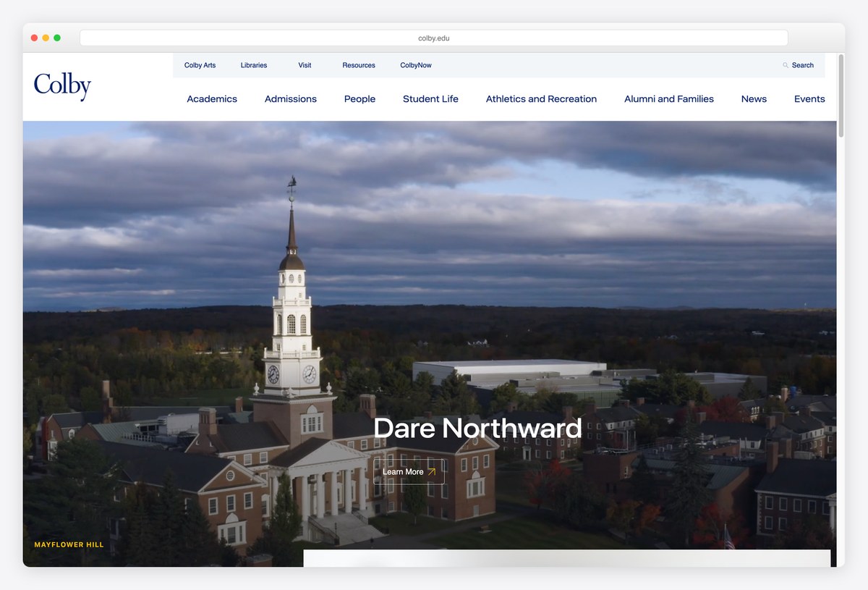This screenshot has width=868, height=590.
Task: Click the search magnifier icon
Action: 786,65
